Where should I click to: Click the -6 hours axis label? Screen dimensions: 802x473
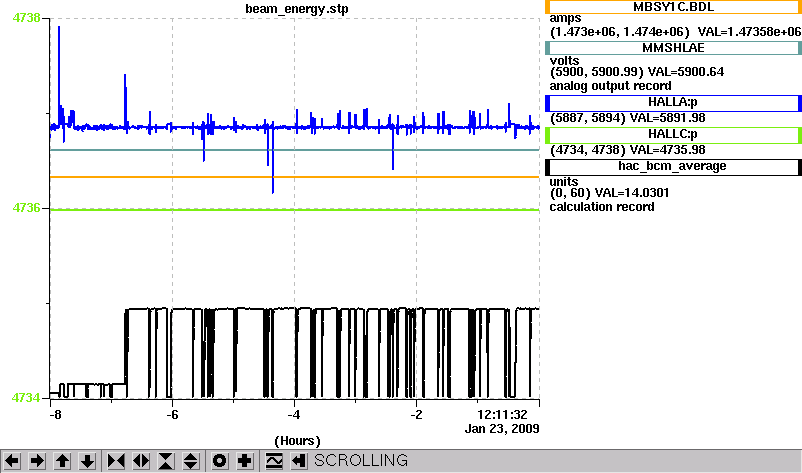pos(172,415)
